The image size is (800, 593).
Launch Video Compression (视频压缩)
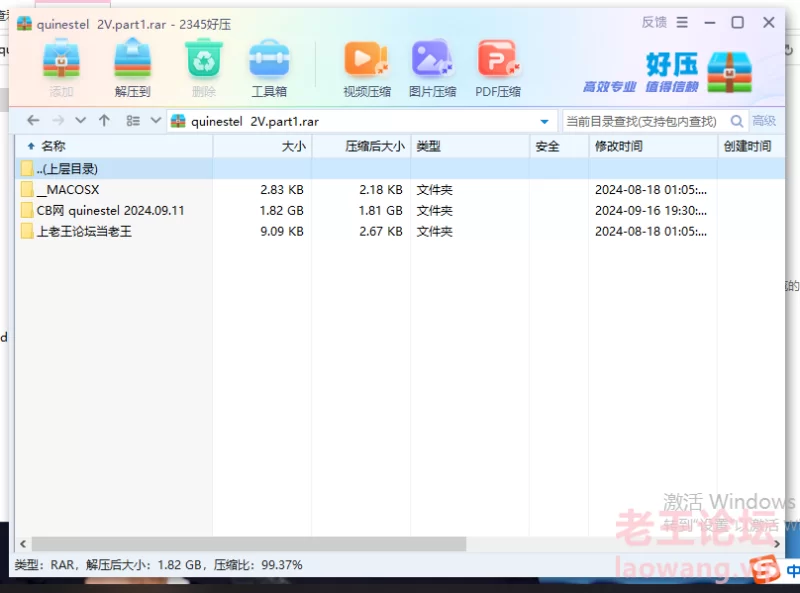[x=366, y=60]
